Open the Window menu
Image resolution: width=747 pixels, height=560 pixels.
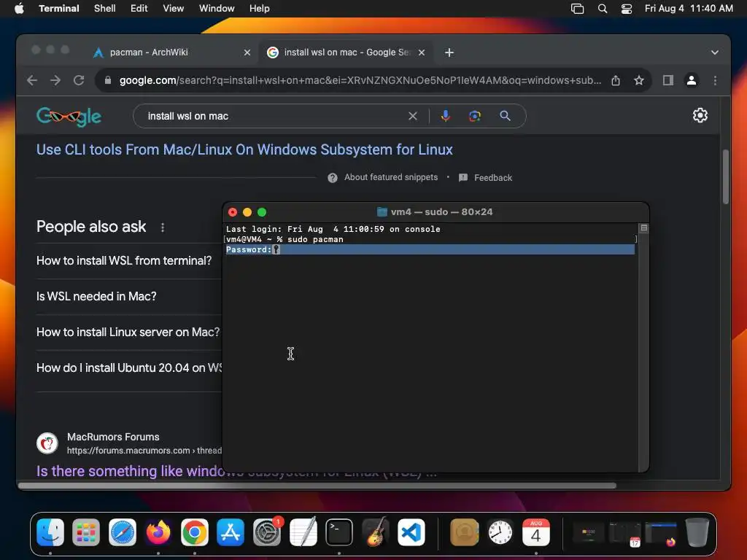pos(217,9)
